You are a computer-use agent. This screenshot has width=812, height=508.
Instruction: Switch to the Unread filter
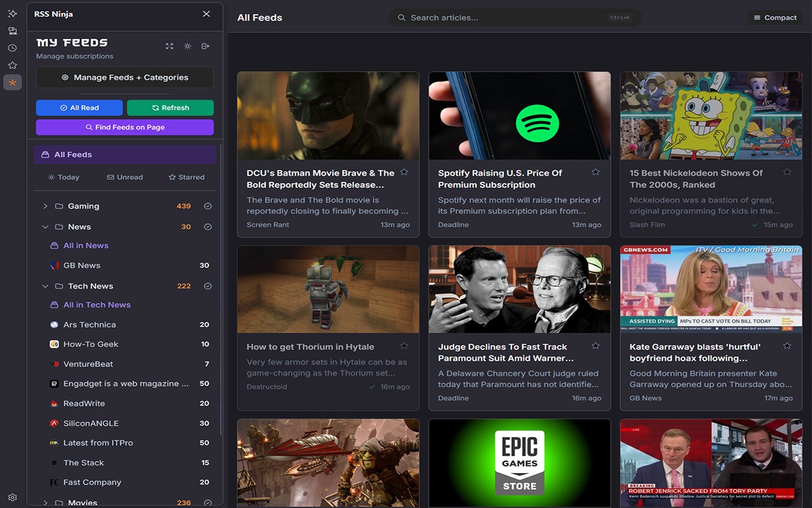125,177
